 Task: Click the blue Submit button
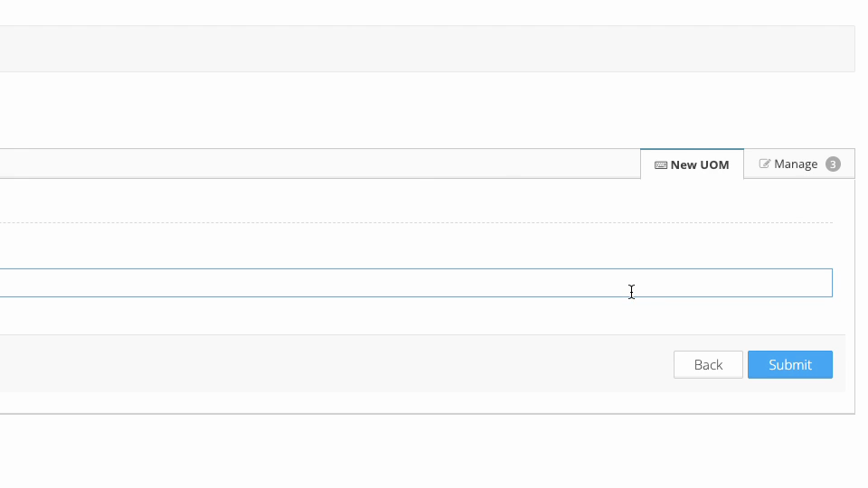pos(790,364)
